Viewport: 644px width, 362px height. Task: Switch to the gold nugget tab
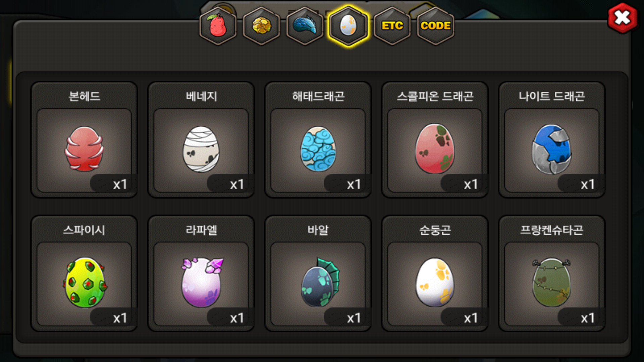(x=261, y=26)
